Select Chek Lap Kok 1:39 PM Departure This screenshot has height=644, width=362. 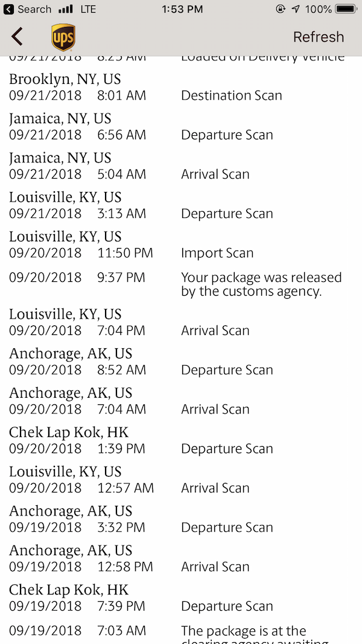181,441
